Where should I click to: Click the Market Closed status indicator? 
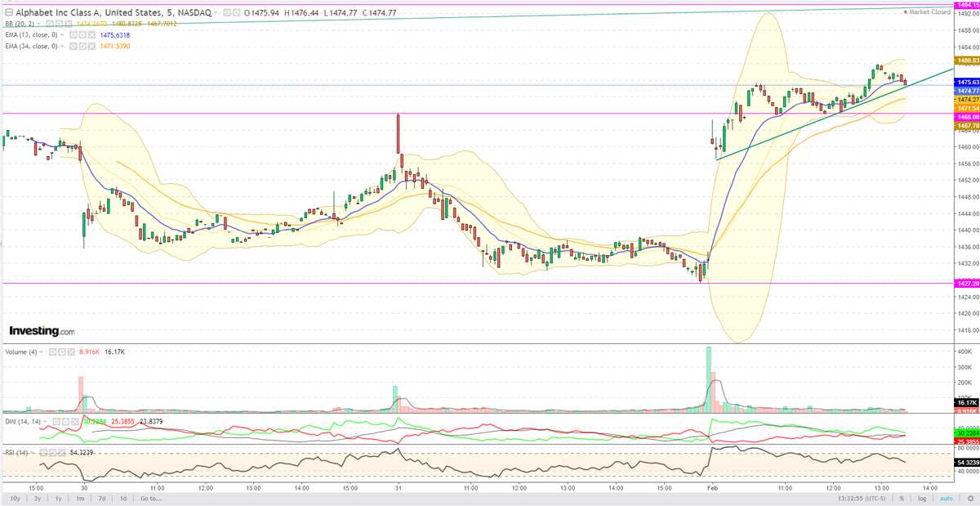pyautogui.click(x=928, y=11)
